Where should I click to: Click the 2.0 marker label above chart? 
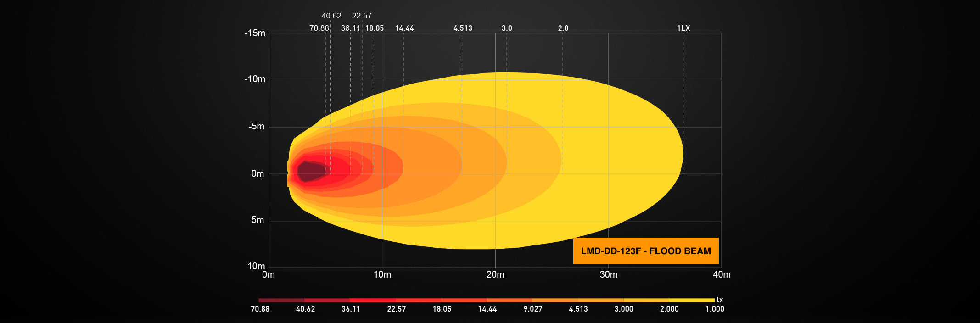(563, 28)
